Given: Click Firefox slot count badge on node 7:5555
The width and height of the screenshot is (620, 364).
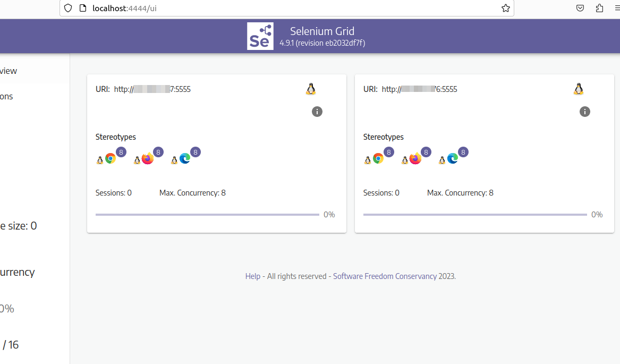Looking at the screenshot, I should click(x=158, y=152).
